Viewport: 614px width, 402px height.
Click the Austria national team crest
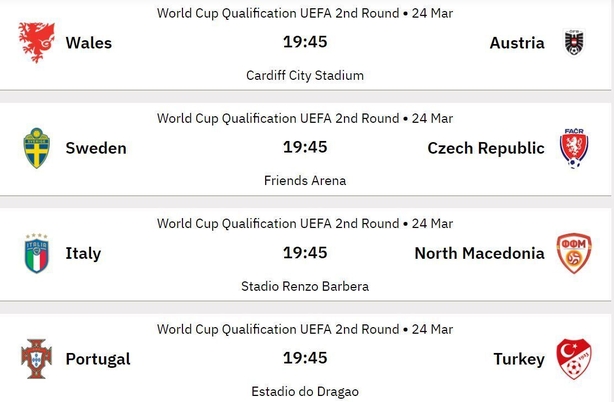pos(574,42)
